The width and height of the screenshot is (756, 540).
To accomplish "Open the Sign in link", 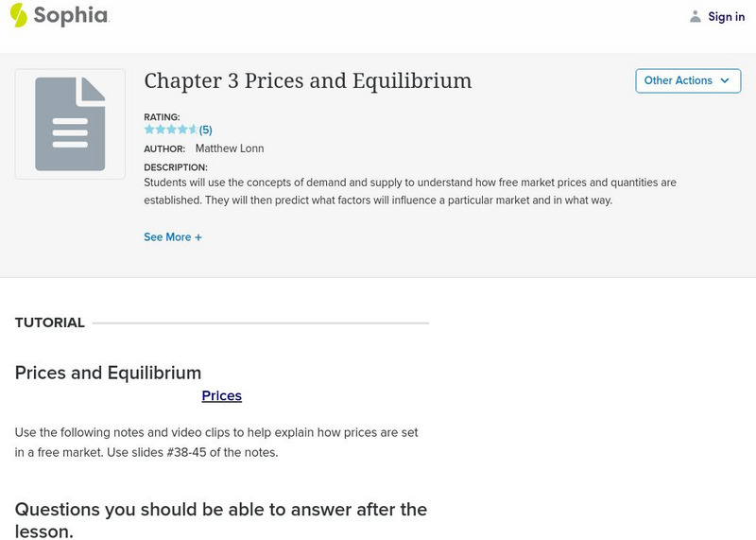I will [x=726, y=16].
